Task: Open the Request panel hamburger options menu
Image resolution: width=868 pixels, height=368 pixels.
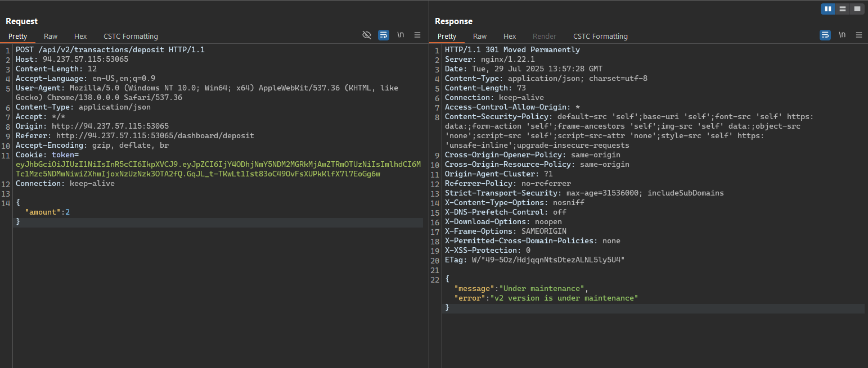Action: click(x=417, y=35)
